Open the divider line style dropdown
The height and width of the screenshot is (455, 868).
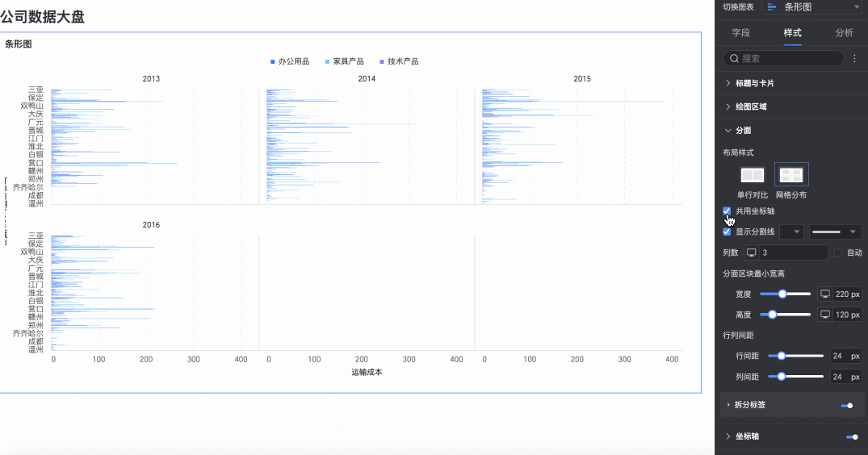835,232
